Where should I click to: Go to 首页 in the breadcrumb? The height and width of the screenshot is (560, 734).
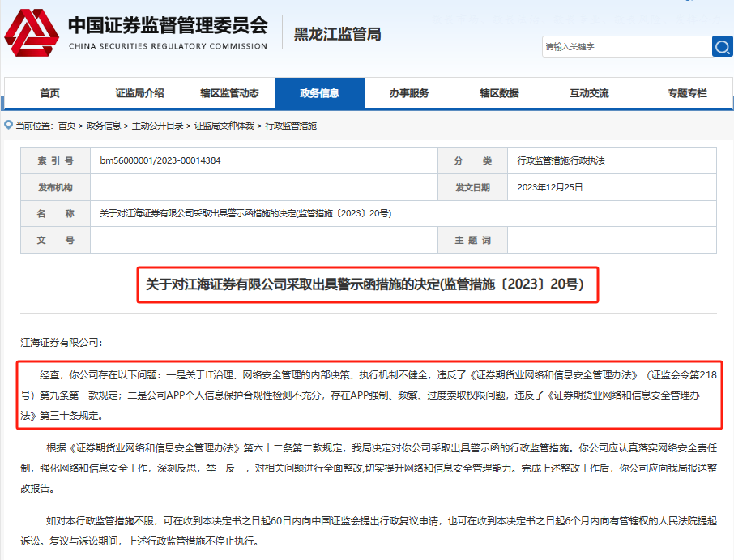pos(67,126)
